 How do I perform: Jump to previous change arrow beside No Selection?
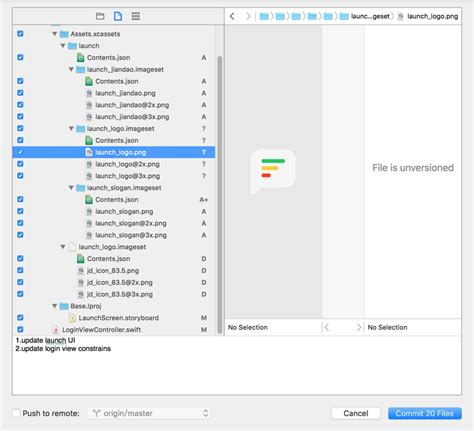pos(326,327)
